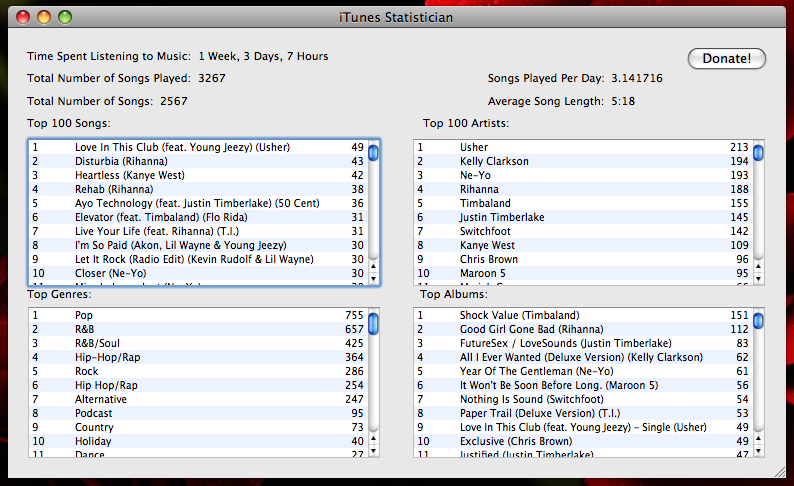
Task: Select artist row 'Usher'
Action: (583, 147)
